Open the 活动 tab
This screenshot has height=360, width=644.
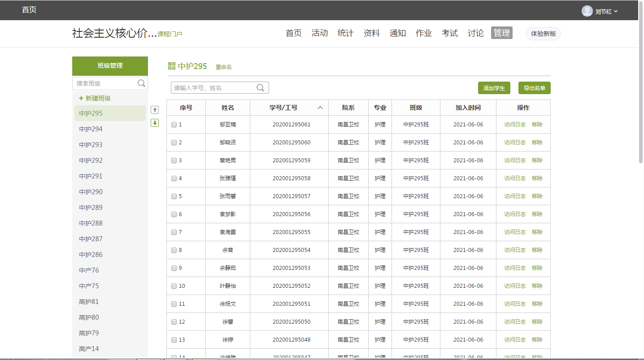tap(320, 33)
